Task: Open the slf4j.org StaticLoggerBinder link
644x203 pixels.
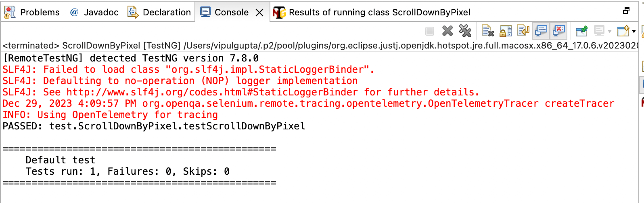Action: point(212,92)
